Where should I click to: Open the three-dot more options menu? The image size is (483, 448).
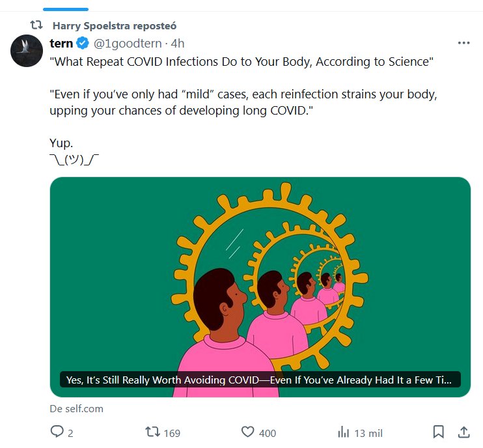(463, 43)
